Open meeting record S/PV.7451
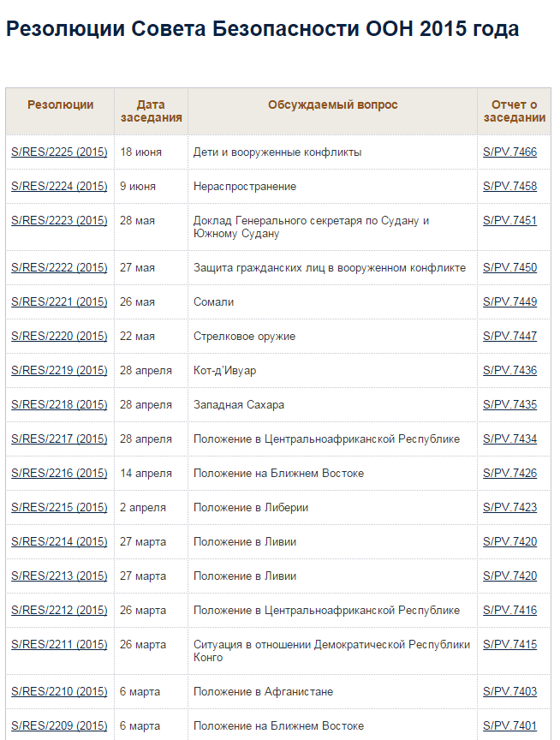The image size is (560, 740). click(x=510, y=220)
